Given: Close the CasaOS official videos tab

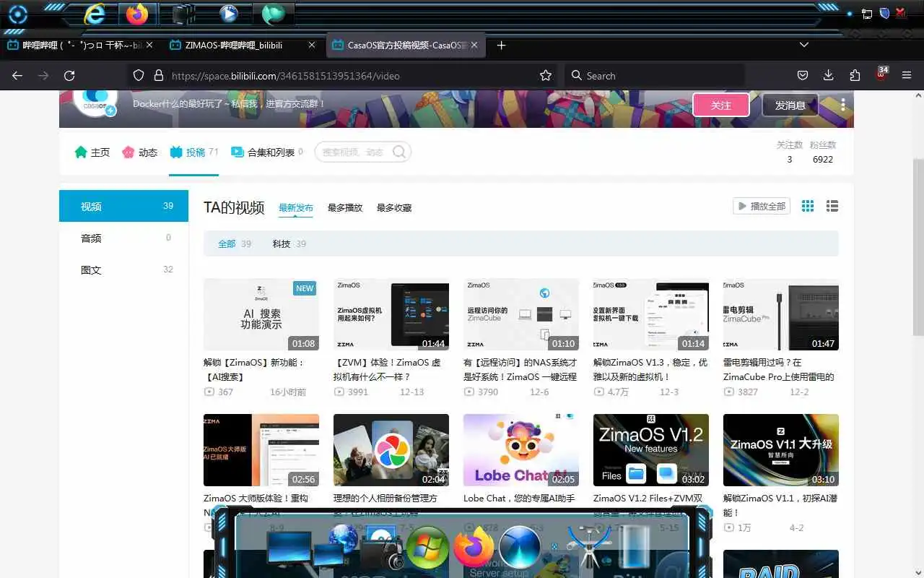Looking at the screenshot, I should (x=474, y=45).
